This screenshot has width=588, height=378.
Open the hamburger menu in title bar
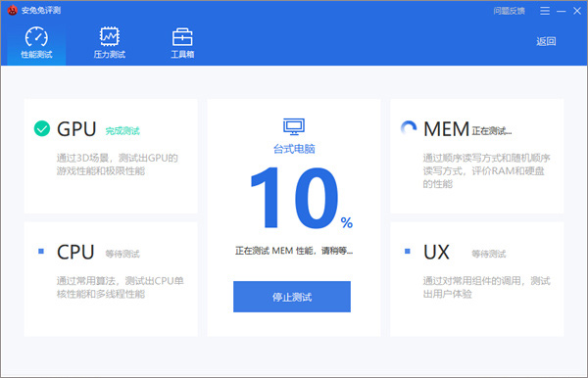pyautogui.click(x=545, y=11)
